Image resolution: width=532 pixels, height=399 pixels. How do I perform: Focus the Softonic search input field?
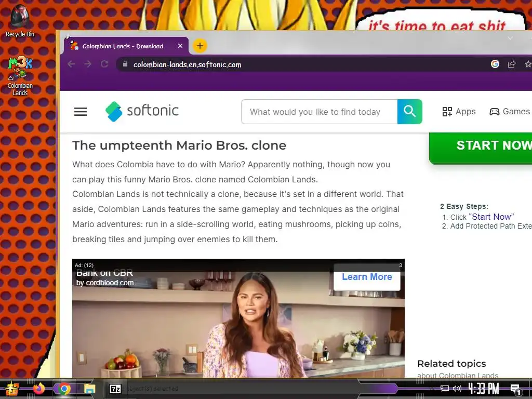(x=320, y=112)
